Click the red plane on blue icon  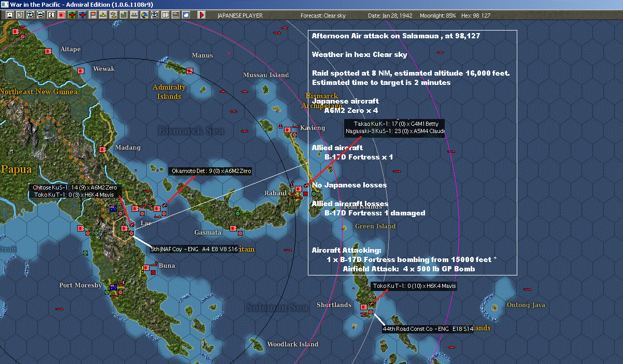coord(82,15)
